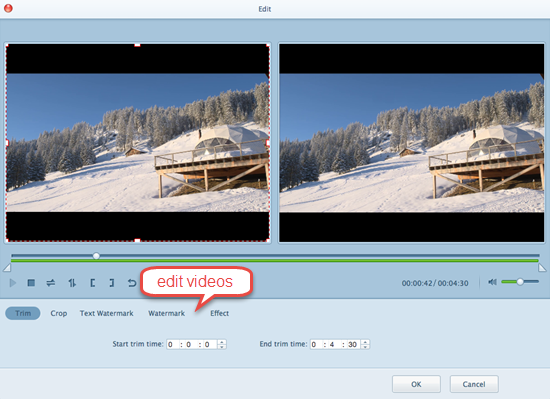Set trim start bracket marker
Image resolution: width=550 pixels, height=399 pixels.
tap(93, 283)
